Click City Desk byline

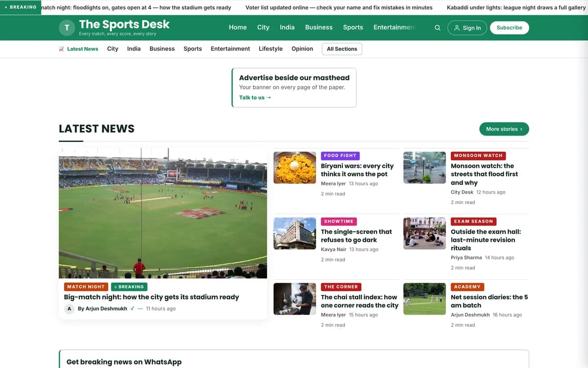coord(462,192)
